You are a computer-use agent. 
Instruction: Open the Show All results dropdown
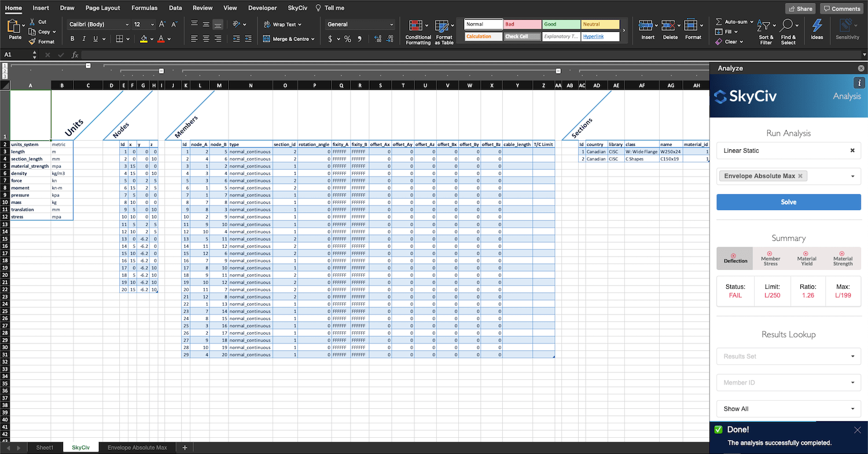coord(788,409)
